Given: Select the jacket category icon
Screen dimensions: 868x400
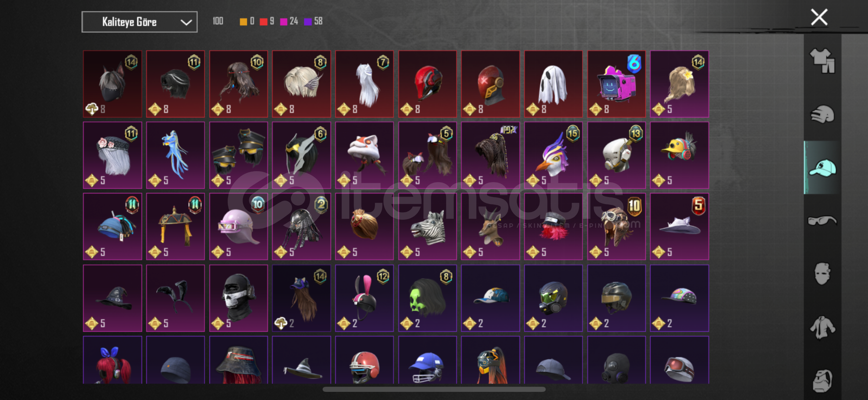Looking at the screenshot, I should (x=822, y=327).
